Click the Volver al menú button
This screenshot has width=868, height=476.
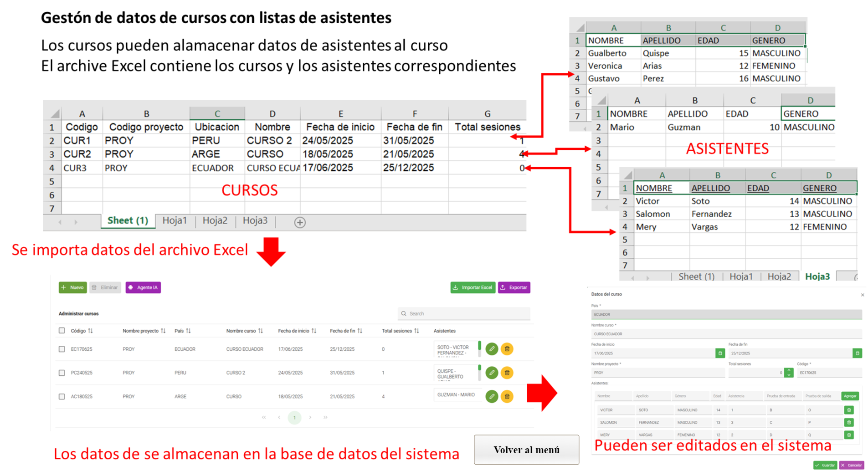[526, 450]
